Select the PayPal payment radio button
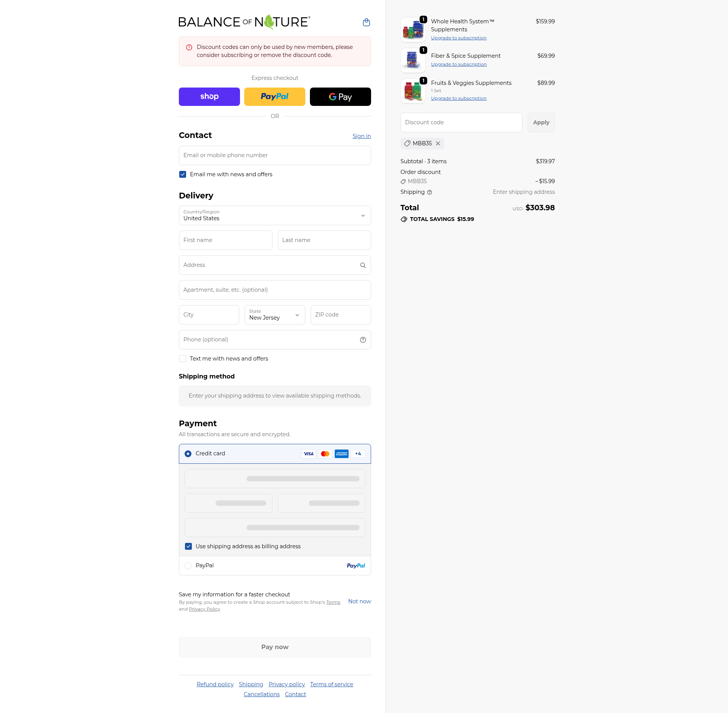The height and width of the screenshot is (713, 728). point(188,566)
